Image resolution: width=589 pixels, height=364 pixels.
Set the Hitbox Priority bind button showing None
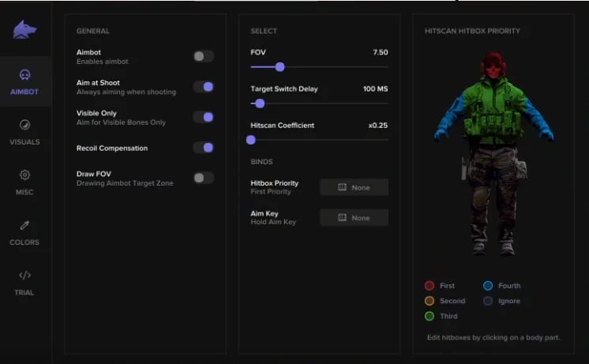tap(354, 187)
